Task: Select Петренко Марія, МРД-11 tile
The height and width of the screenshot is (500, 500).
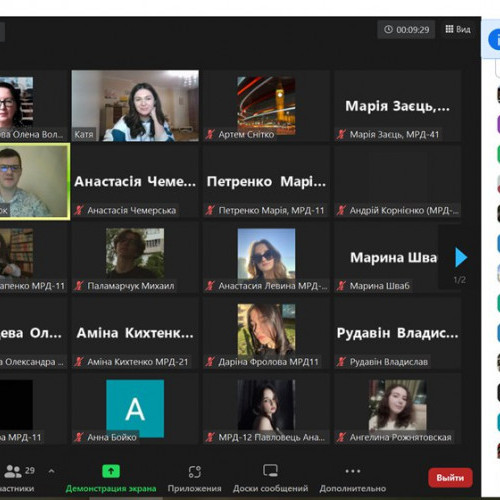Action: (x=266, y=182)
